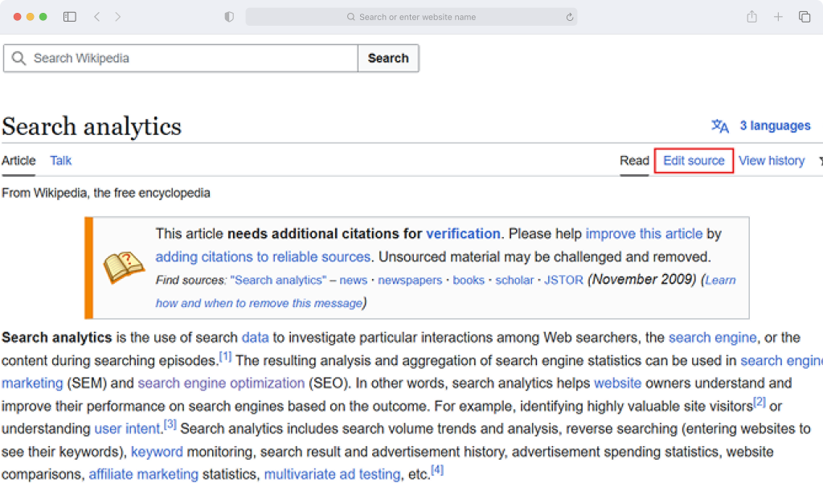Open the Edit source tab
The width and height of the screenshot is (823, 504).
click(694, 161)
